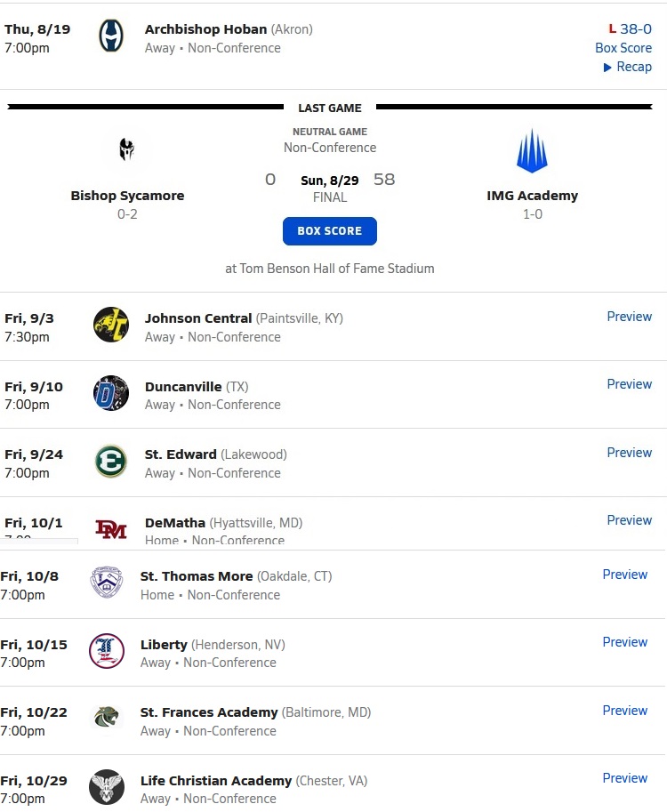
Task: Click the DeMatha team logo
Action: tap(111, 529)
